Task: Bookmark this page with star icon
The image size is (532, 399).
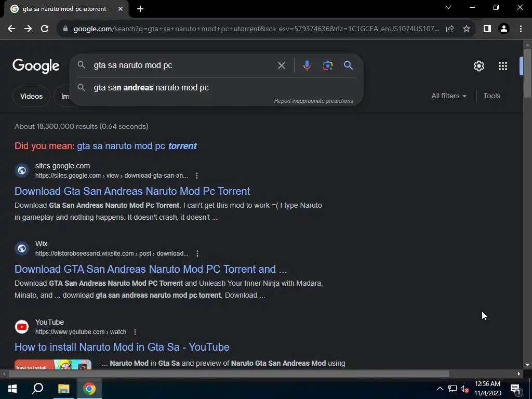Action: click(467, 29)
